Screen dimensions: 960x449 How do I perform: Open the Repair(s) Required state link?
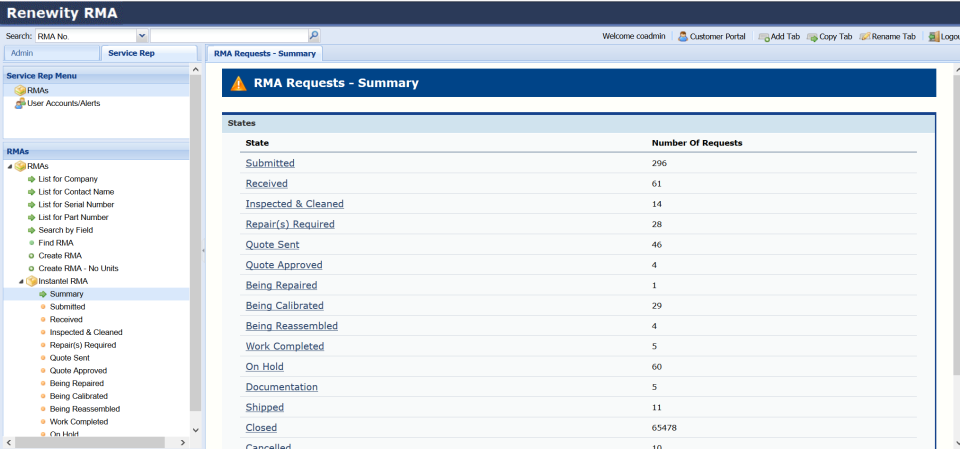coord(290,224)
